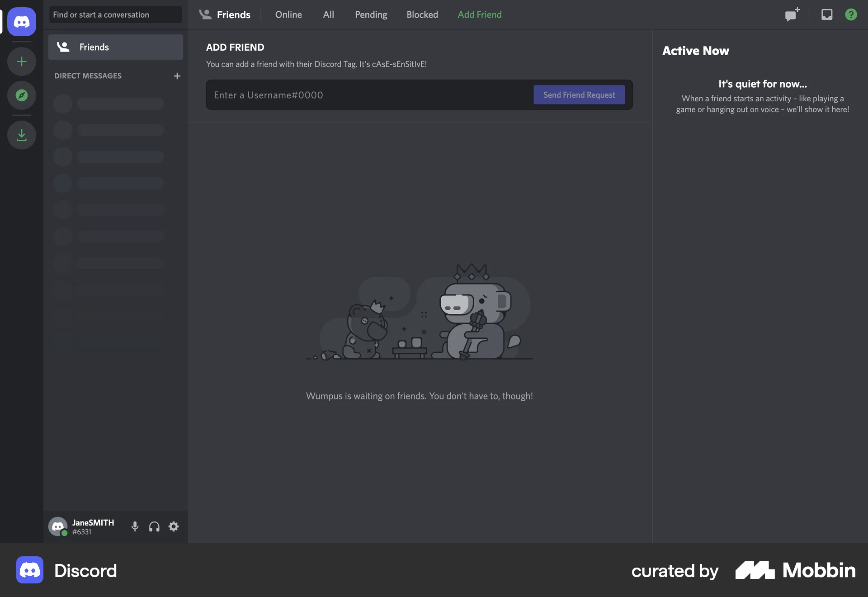This screenshot has height=597, width=868.
Task: Focus the Enter a Username#0000 field
Action: click(x=362, y=95)
